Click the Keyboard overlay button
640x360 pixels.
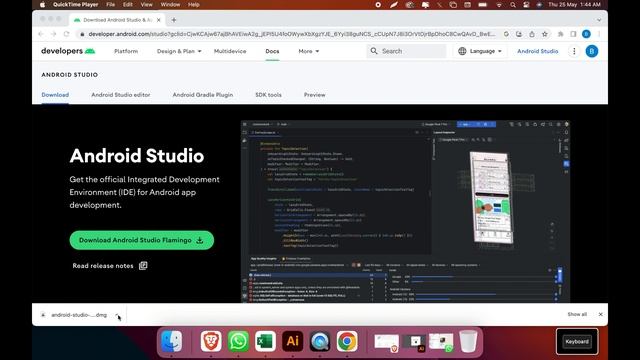click(x=577, y=342)
